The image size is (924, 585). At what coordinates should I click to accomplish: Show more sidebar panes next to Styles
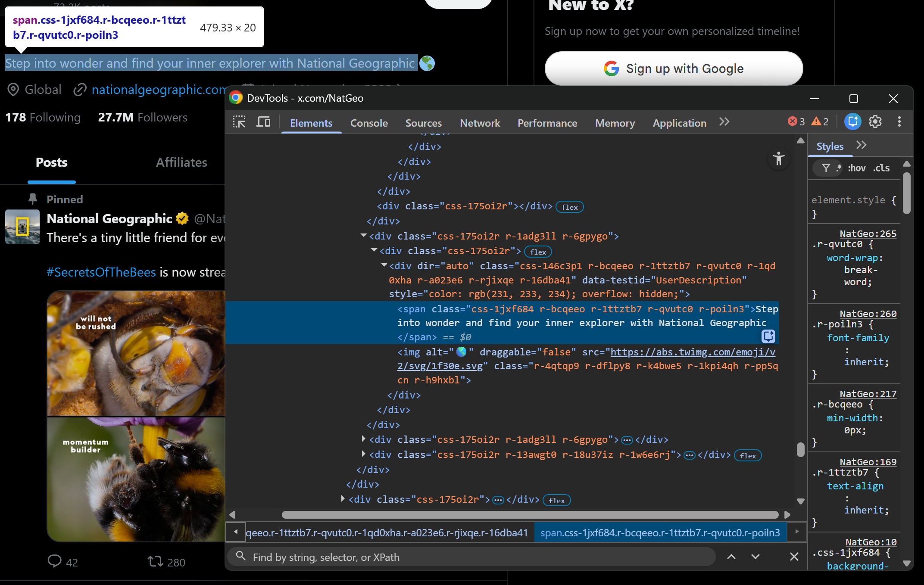861,145
